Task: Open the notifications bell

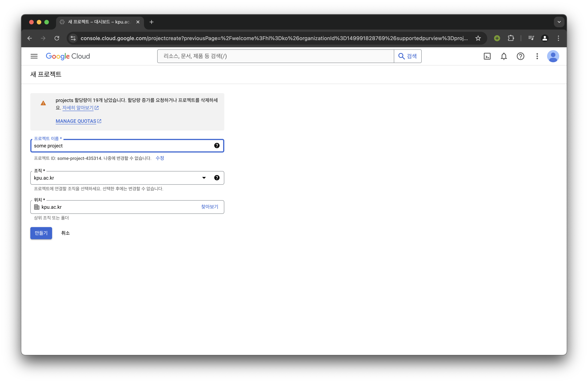Action: [x=504, y=56]
